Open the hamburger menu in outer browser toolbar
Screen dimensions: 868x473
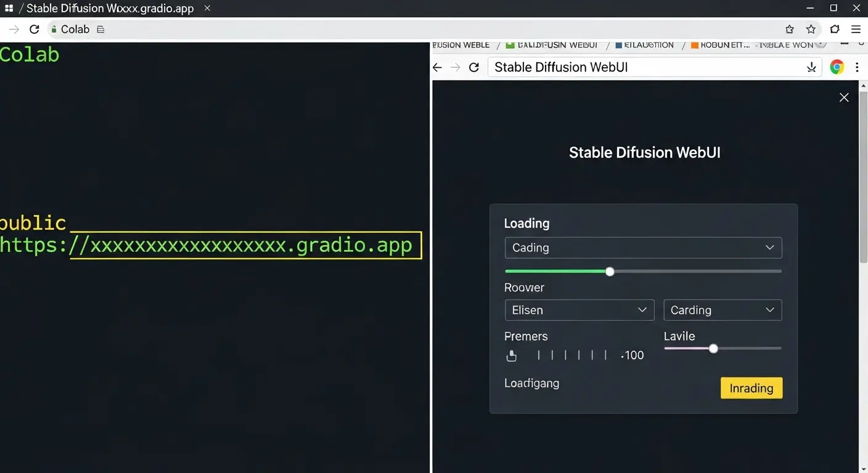click(x=856, y=29)
